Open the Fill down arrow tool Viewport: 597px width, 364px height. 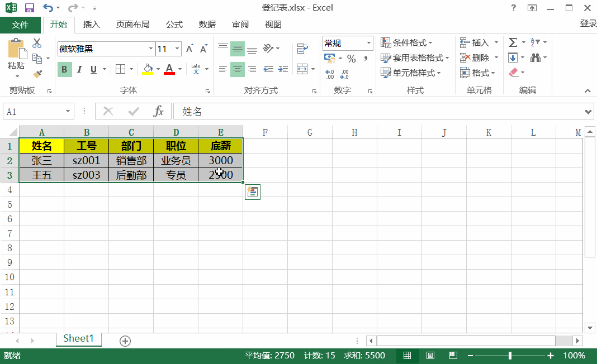click(x=513, y=58)
